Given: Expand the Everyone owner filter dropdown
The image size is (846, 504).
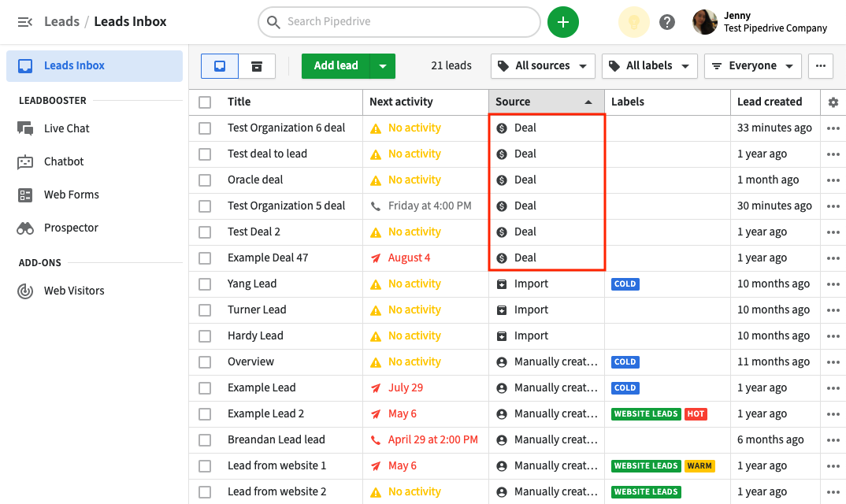Looking at the screenshot, I should pyautogui.click(x=752, y=66).
